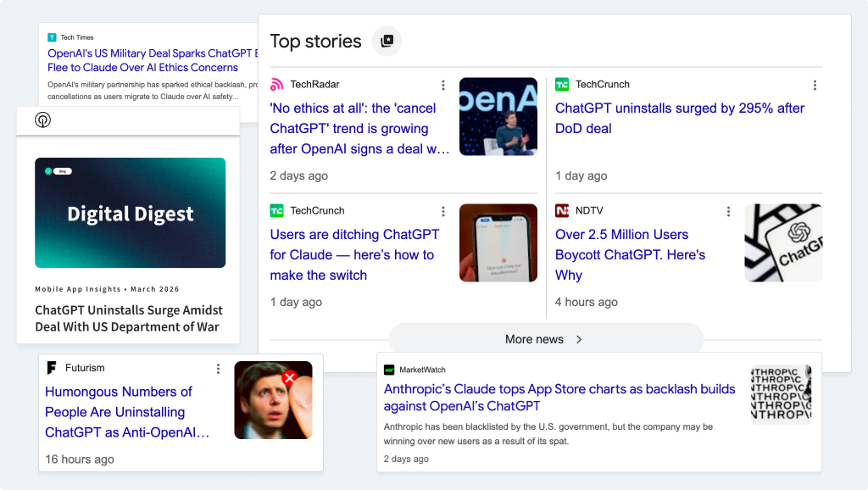Open ChatGPT uninstalls surged by 295% headline

pyautogui.click(x=680, y=118)
